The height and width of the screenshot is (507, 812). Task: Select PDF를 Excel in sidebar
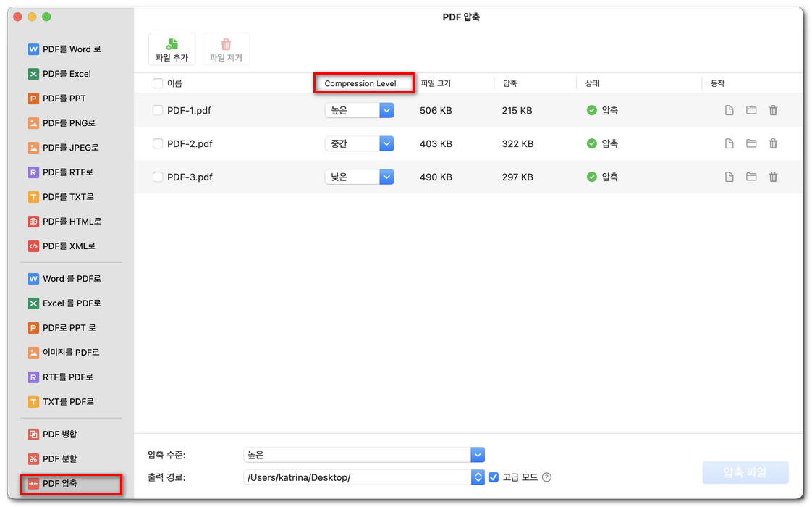pos(67,74)
